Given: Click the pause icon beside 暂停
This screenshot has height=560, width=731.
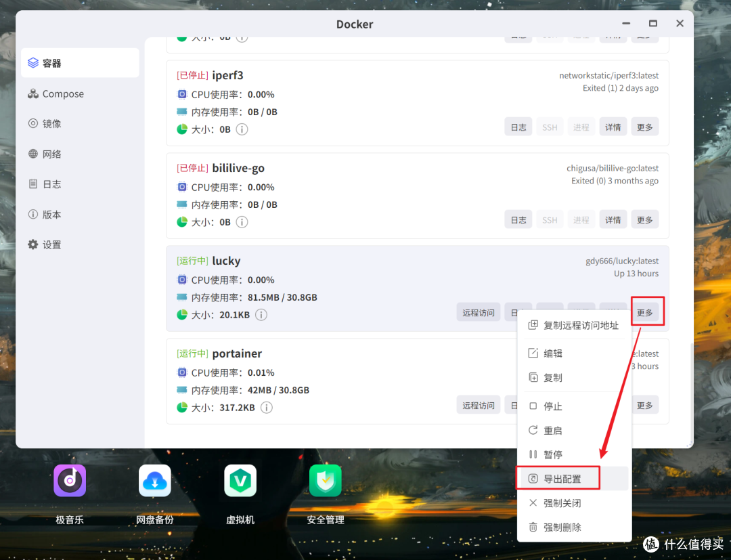Looking at the screenshot, I should coord(533,454).
